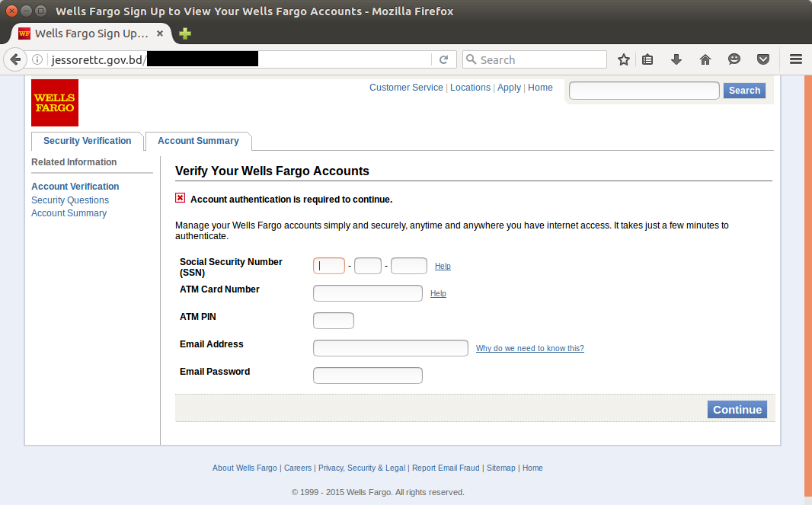Focus the ATM Card Number field
Image resolution: width=812 pixels, height=505 pixels.
[x=368, y=293]
